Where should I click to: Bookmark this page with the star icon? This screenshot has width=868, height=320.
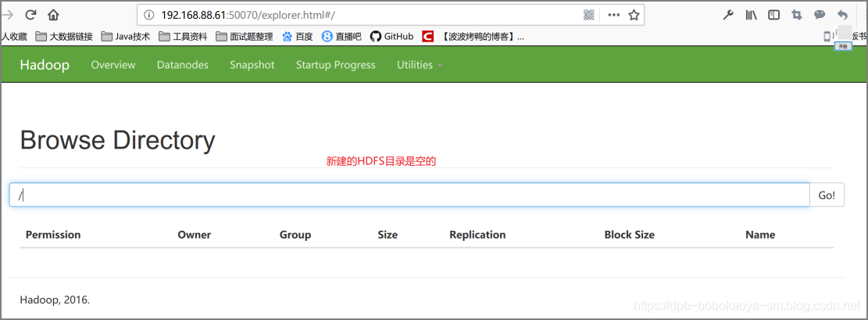634,15
